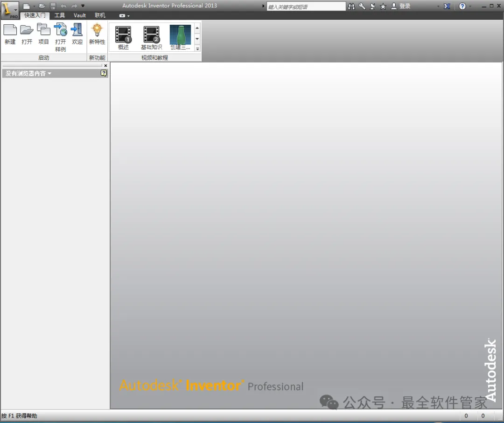Click the star Favorites icon
The width and height of the screenshot is (504, 423).
(x=383, y=6)
